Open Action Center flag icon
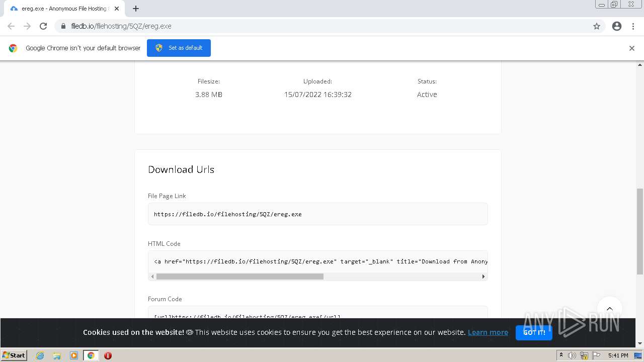The height and width of the screenshot is (362, 644). click(596, 355)
